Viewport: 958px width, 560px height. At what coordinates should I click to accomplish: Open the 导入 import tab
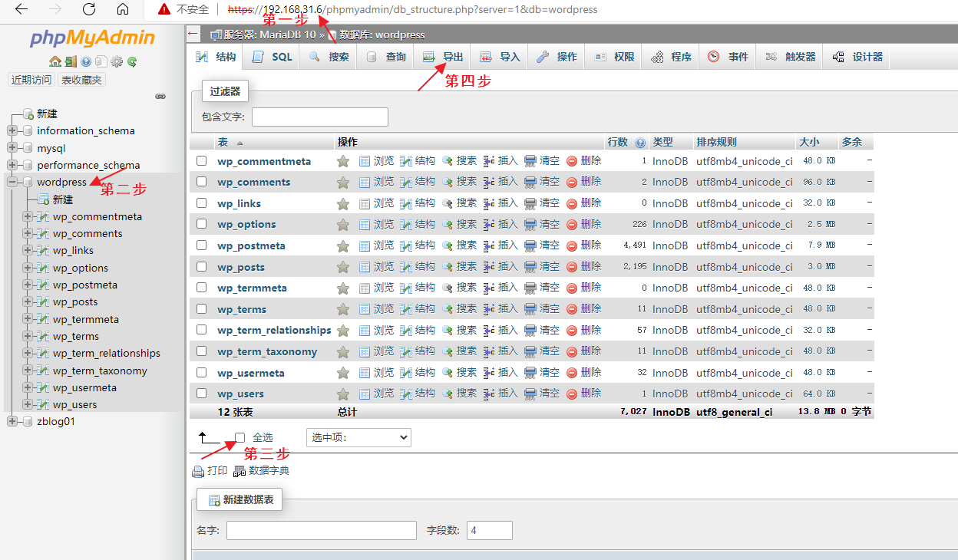tap(500, 57)
